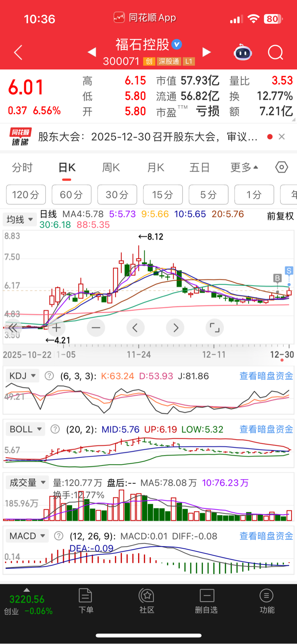Tap the KDJ help question mark
The image size is (297, 644).
[x=49, y=376]
